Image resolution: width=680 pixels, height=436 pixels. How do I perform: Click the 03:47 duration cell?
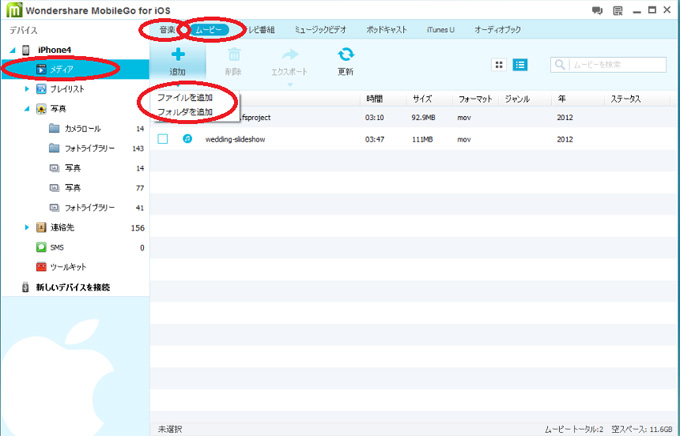pyautogui.click(x=374, y=139)
